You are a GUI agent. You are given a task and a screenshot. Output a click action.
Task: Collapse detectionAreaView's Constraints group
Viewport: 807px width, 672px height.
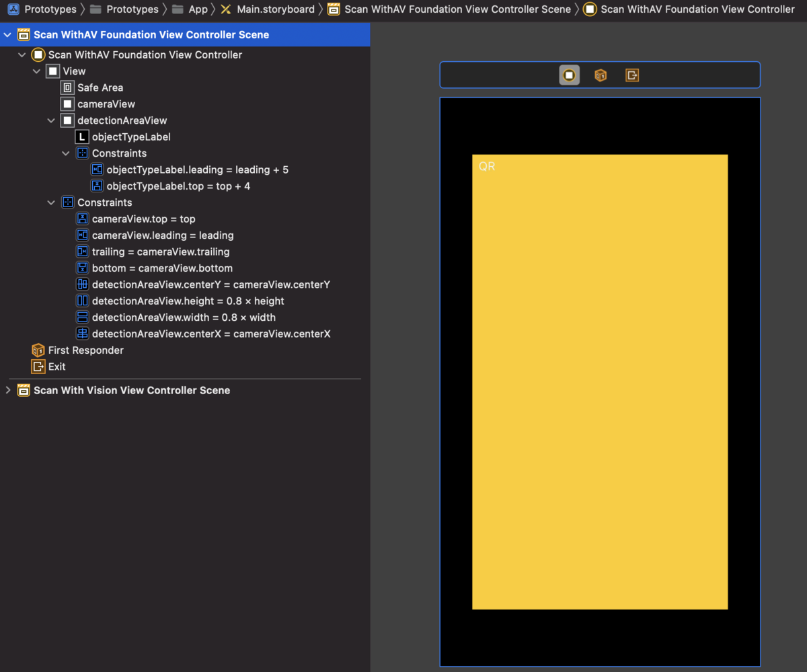[x=66, y=153]
